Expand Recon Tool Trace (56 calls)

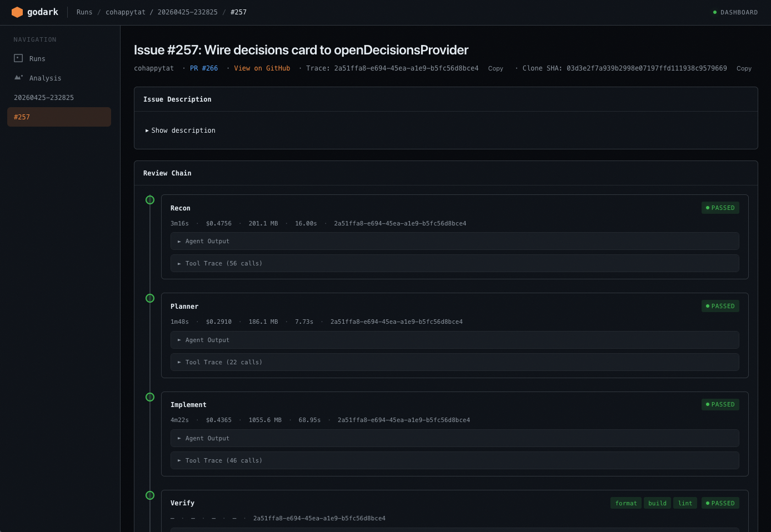[454, 263]
